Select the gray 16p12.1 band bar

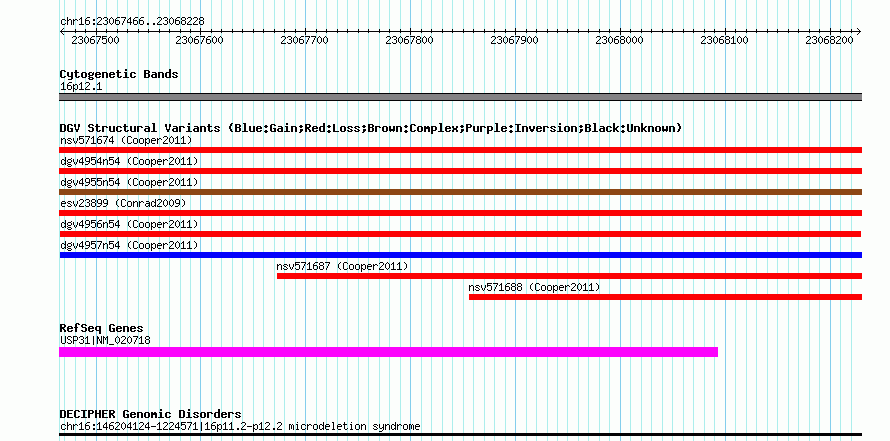(x=460, y=97)
